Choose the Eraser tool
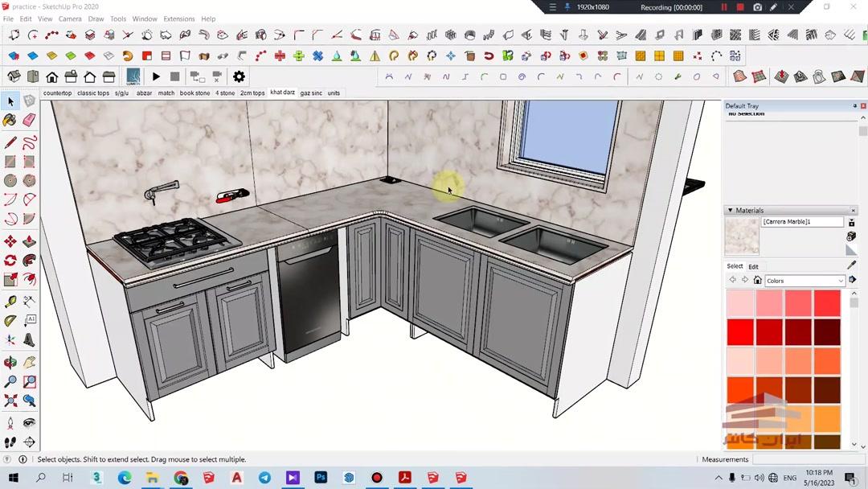 click(30, 120)
